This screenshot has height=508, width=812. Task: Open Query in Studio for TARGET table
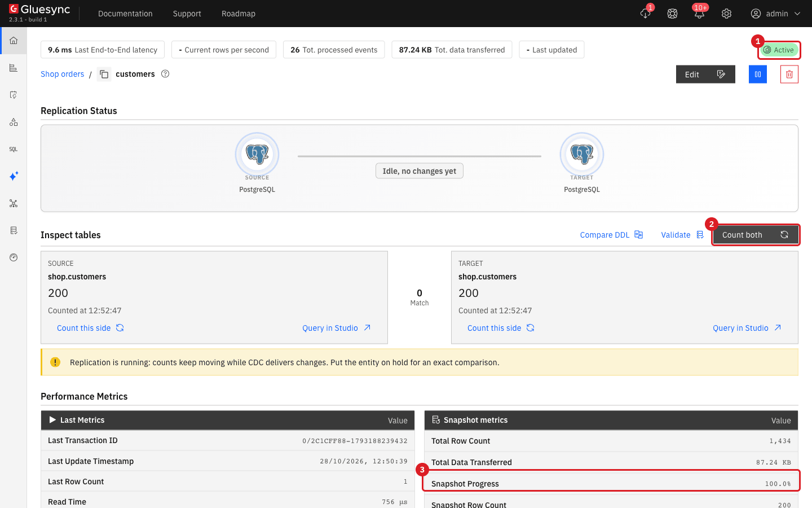pos(747,328)
